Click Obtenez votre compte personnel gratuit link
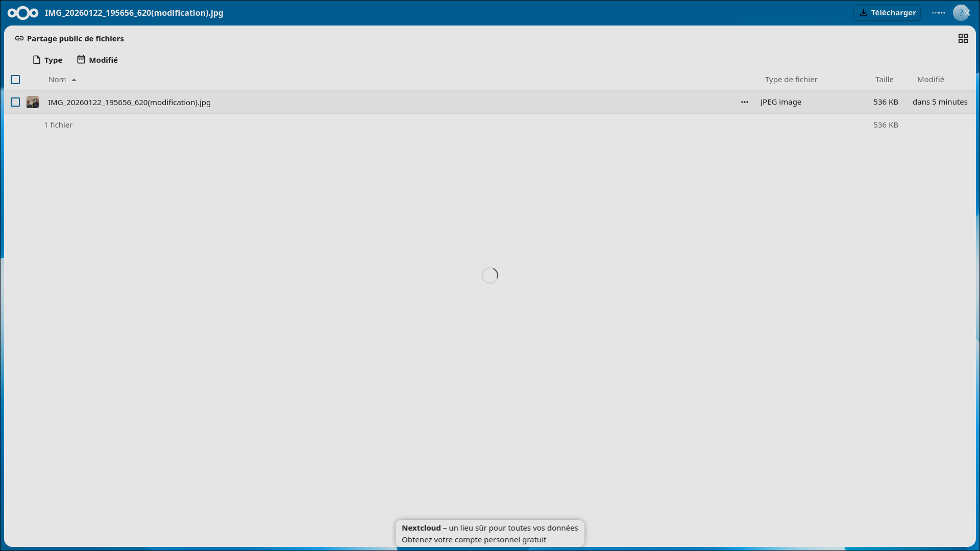The image size is (980, 551). pyautogui.click(x=474, y=540)
